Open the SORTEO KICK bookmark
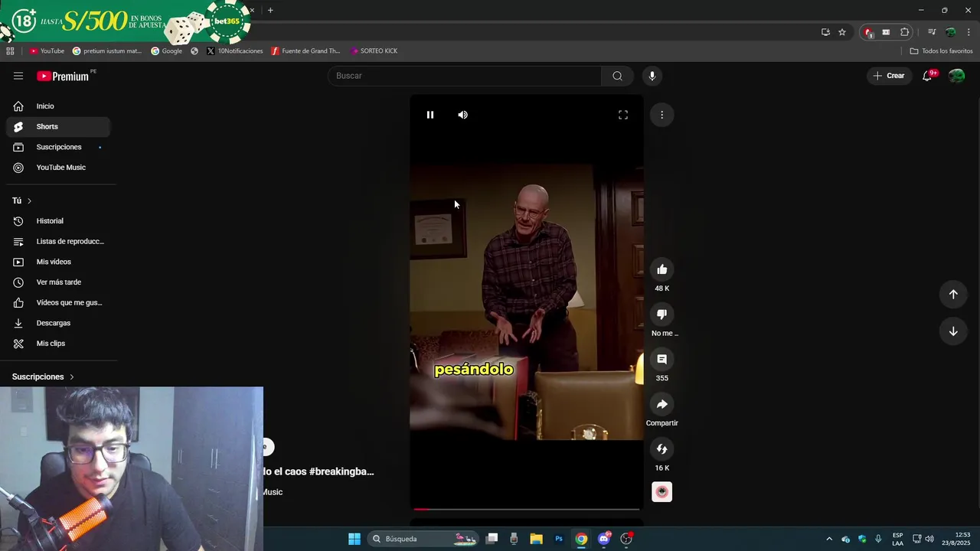The image size is (980, 551). [374, 51]
